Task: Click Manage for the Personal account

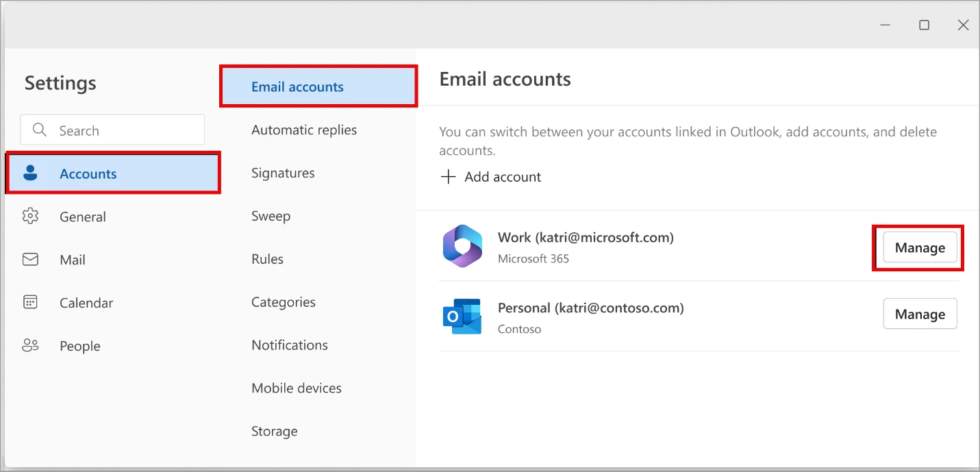Action: tap(920, 314)
